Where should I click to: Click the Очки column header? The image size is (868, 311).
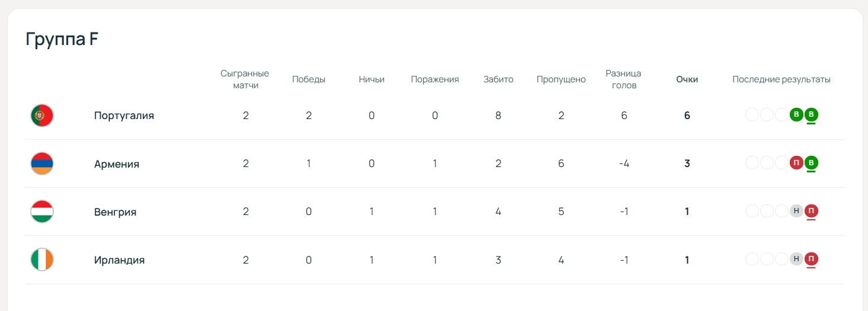click(x=687, y=79)
